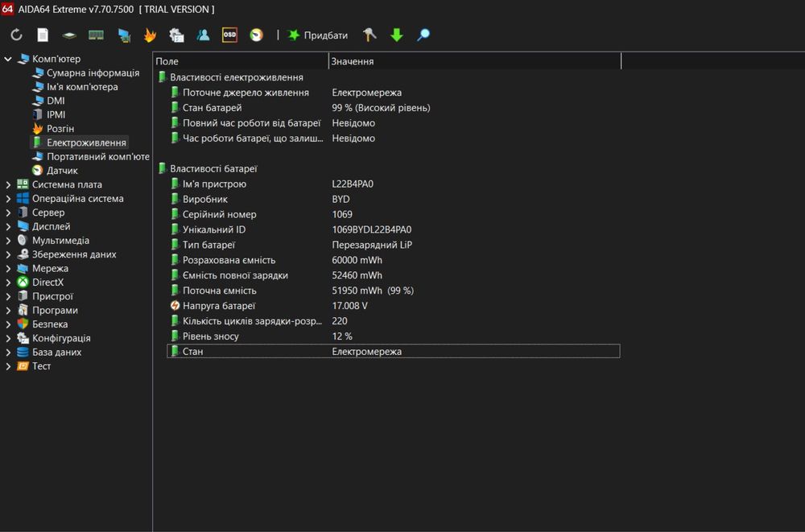
Task: Click the Тест benchmark icon
Action: (x=23, y=365)
